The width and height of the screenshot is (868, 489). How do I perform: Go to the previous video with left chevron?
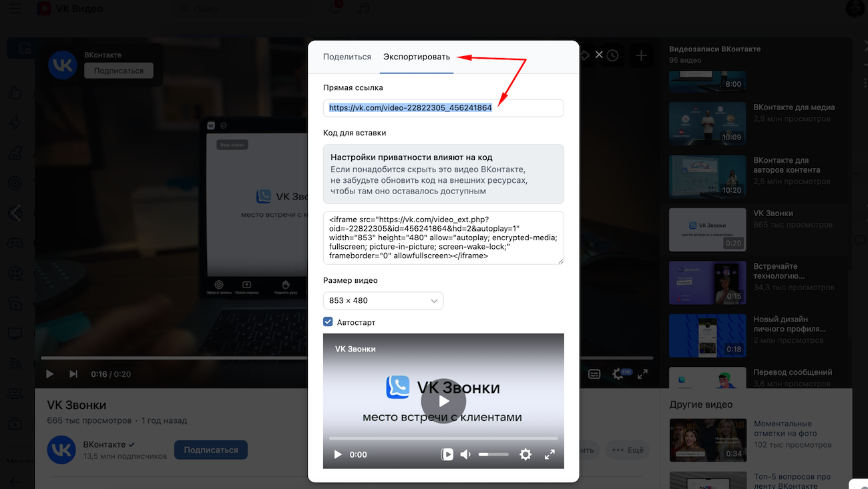[16, 213]
